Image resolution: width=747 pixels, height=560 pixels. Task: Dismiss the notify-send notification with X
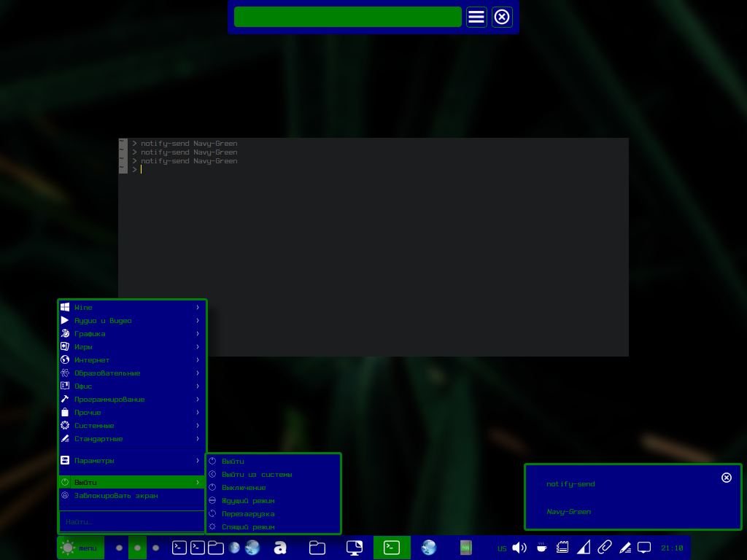(x=727, y=478)
